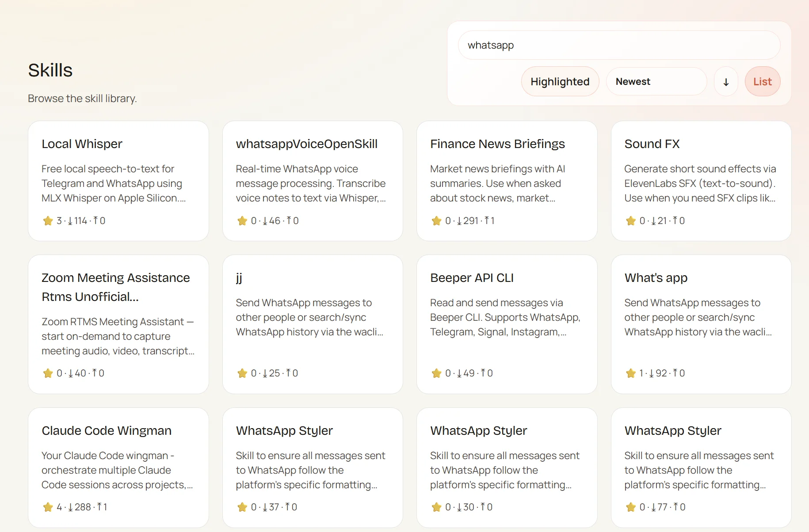Click the 40 download count on Zoom Meeting card
The height and width of the screenshot is (532, 809).
77,373
